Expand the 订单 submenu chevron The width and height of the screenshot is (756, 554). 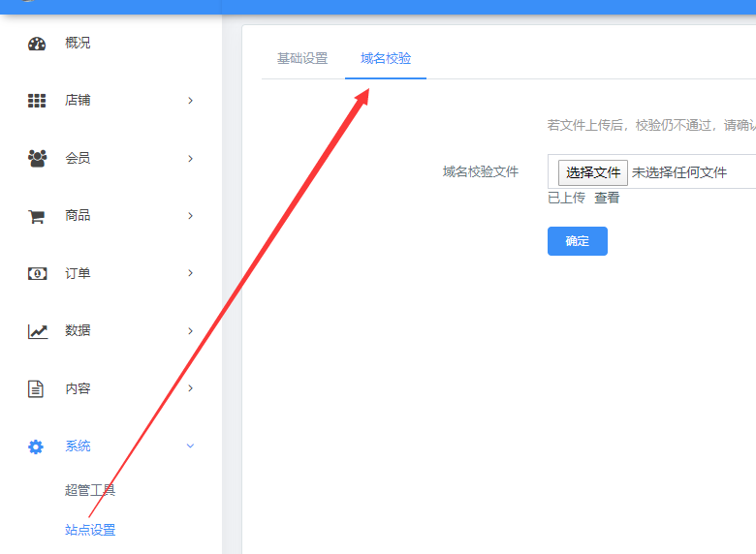point(190,274)
